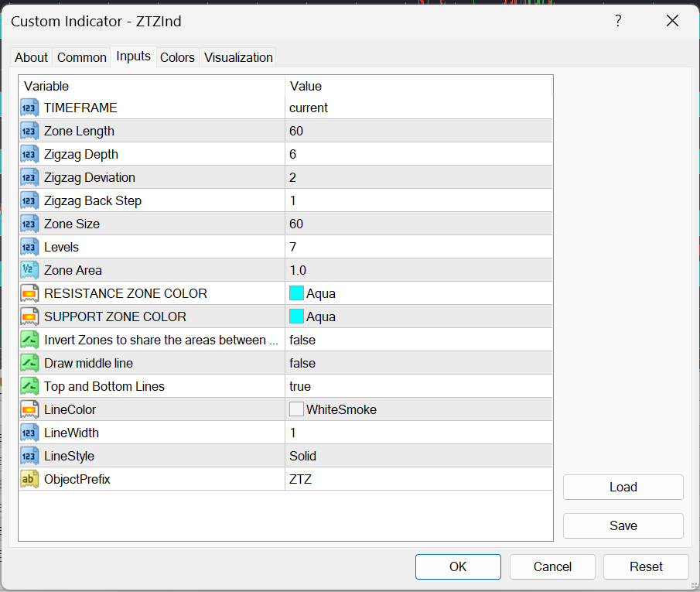Image resolution: width=700 pixels, height=592 pixels.
Task: Click the color icon beside LineColor
Action: (29, 409)
